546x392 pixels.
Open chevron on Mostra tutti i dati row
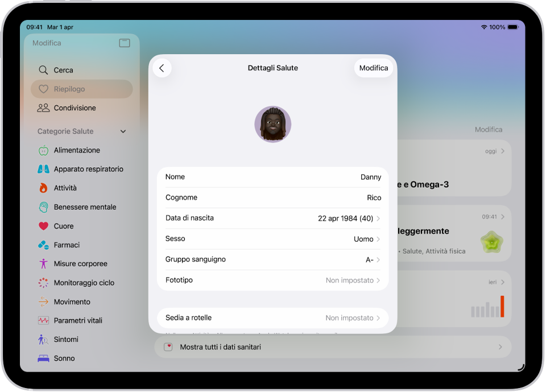[x=500, y=347]
